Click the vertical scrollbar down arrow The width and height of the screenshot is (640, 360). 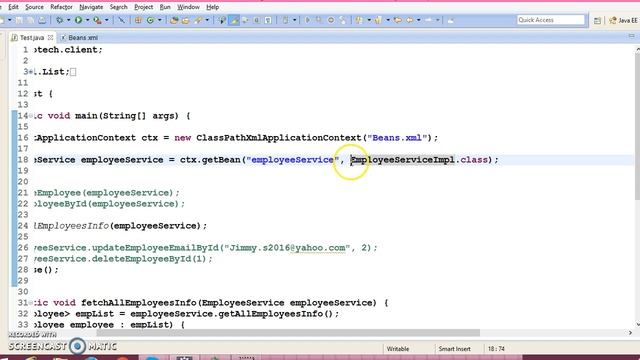[637, 325]
